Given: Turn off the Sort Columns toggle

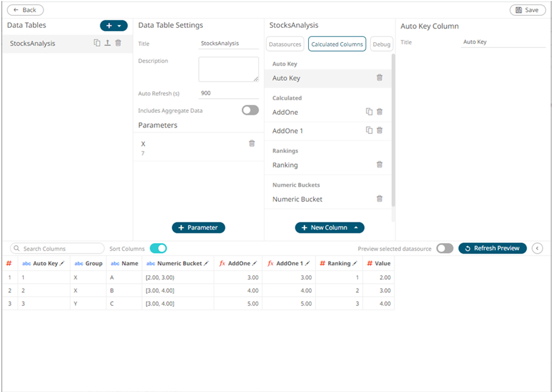Looking at the screenshot, I should (x=158, y=248).
